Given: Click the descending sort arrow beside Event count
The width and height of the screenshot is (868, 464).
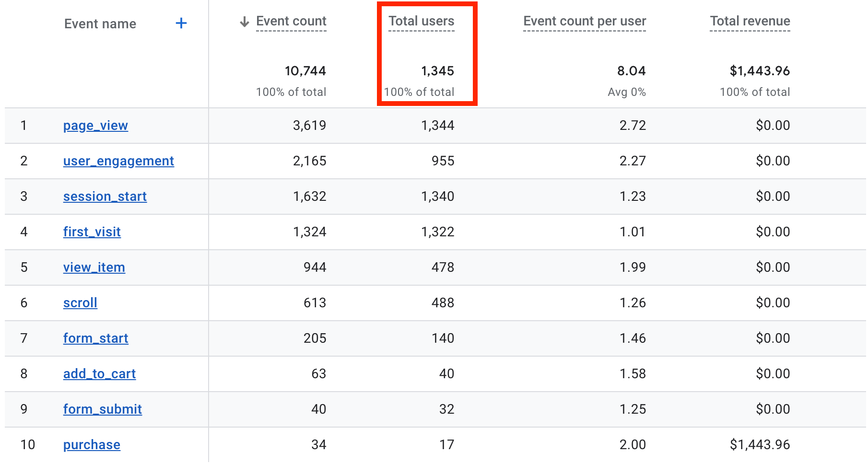Looking at the screenshot, I should coord(245,21).
